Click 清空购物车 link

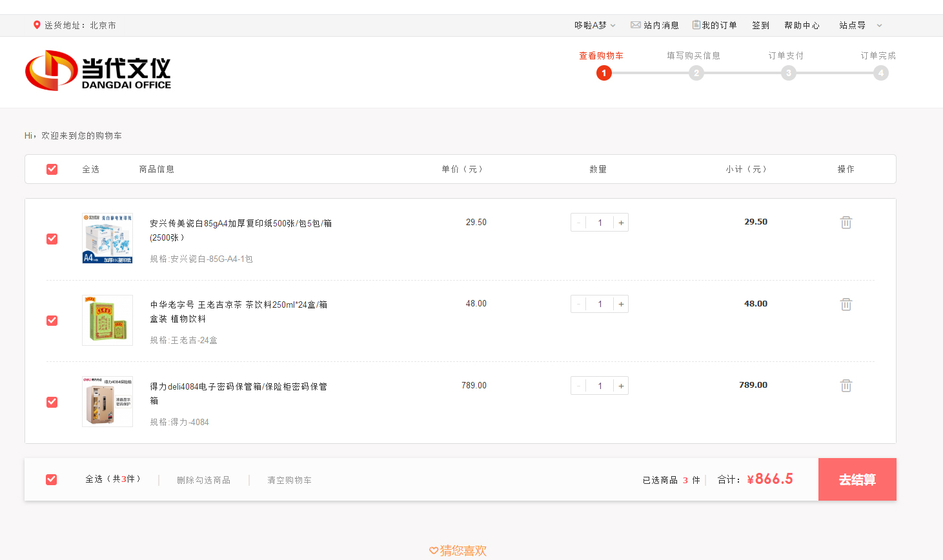click(x=289, y=480)
